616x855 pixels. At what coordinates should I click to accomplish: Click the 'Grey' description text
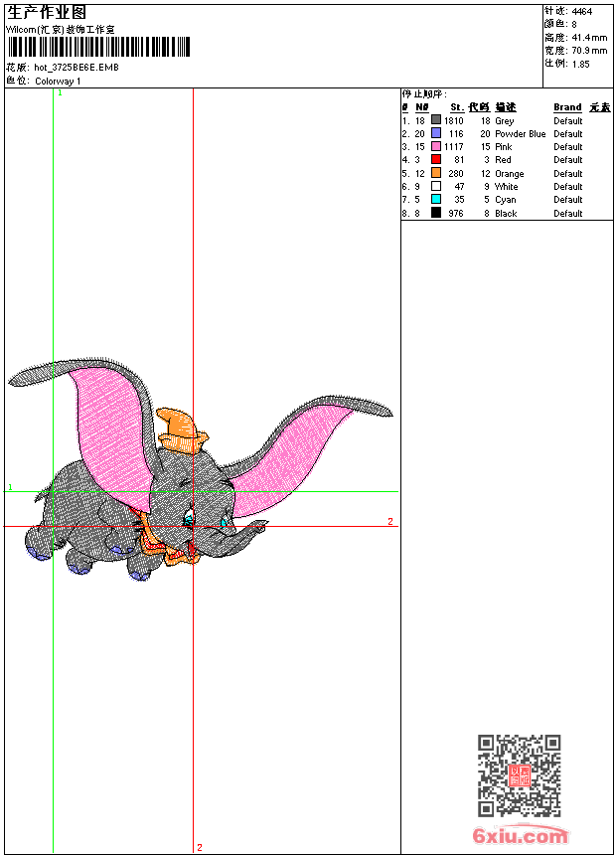tap(505, 121)
